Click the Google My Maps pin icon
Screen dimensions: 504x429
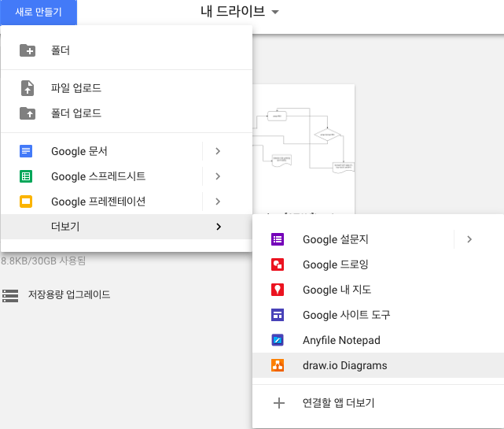pyautogui.click(x=278, y=290)
